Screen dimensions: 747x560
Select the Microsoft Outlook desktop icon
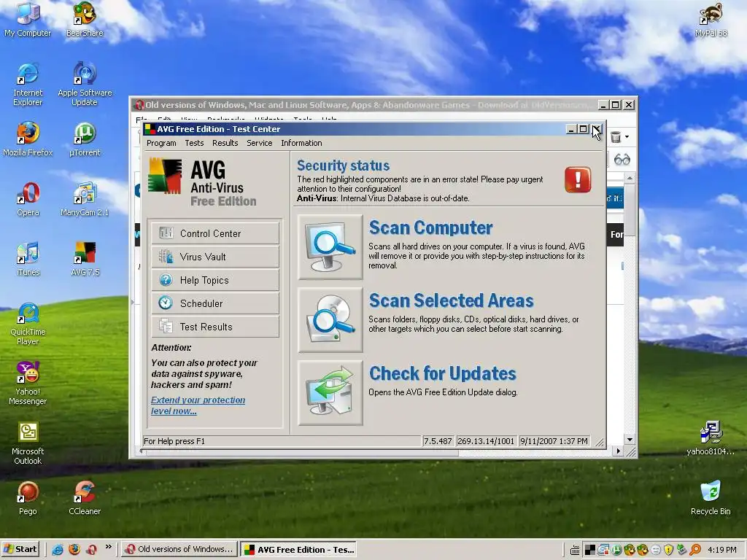(x=28, y=443)
